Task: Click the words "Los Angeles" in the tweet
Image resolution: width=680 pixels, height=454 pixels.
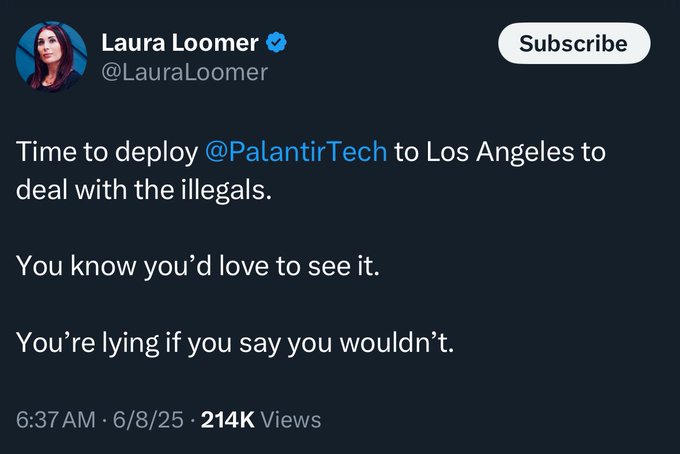Action: 493,155
